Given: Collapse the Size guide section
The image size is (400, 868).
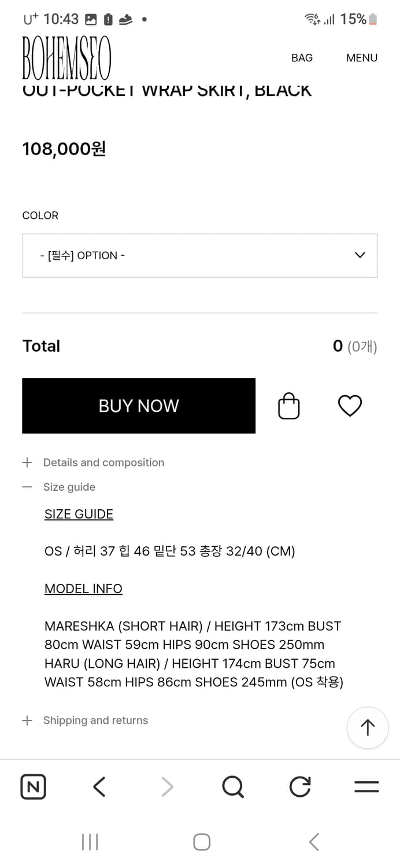Looking at the screenshot, I should [69, 487].
